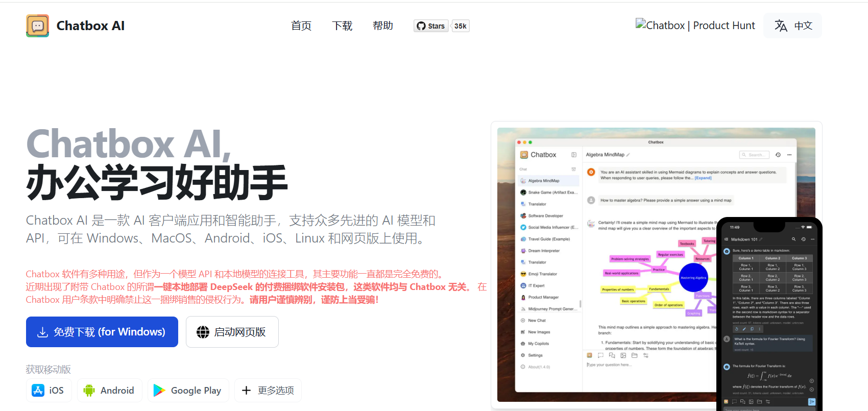Launch the web version via 启动网页版
The width and height of the screenshot is (868, 411).
point(232,332)
